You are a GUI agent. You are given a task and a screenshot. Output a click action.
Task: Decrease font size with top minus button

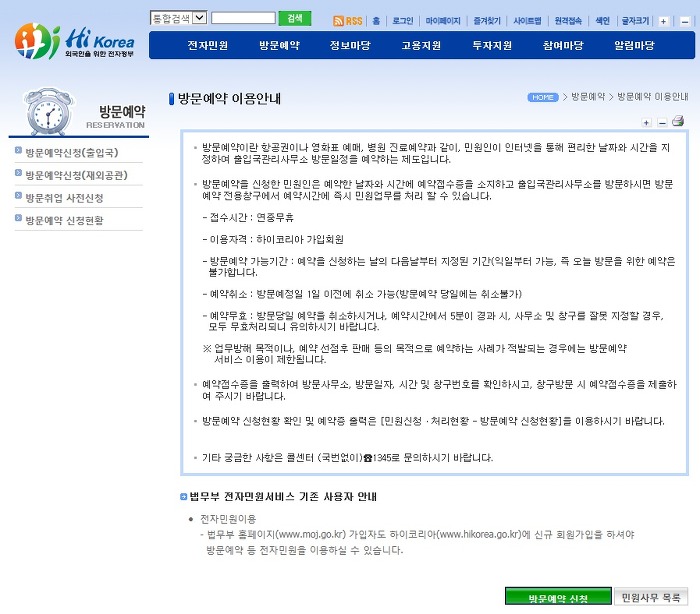click(684, 21)
